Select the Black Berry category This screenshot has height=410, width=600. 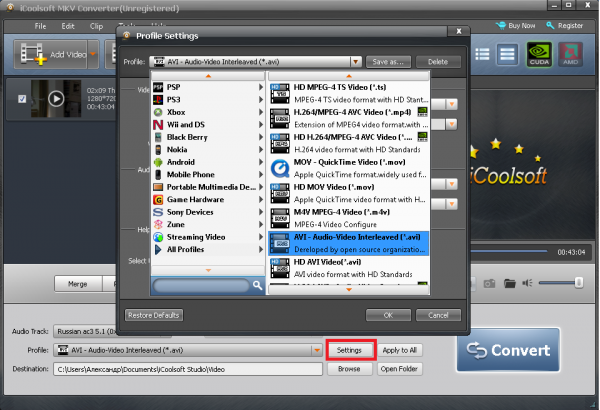(208, 137)
